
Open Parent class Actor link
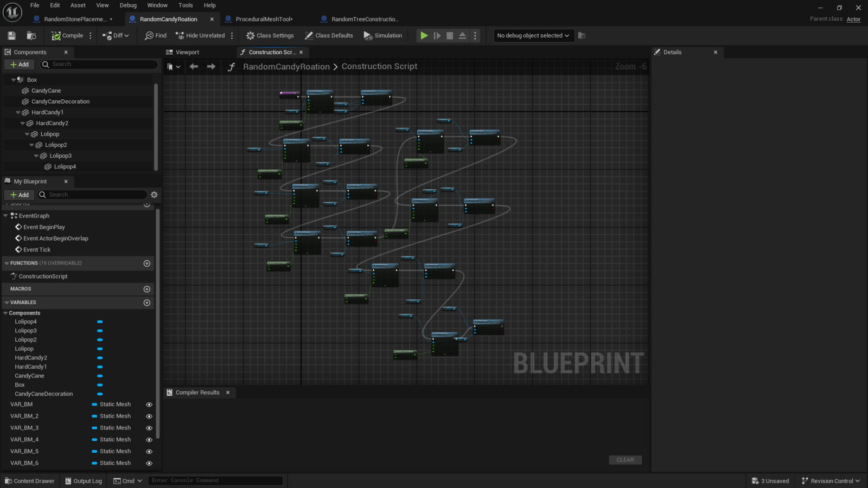click(x=853, y=20)
